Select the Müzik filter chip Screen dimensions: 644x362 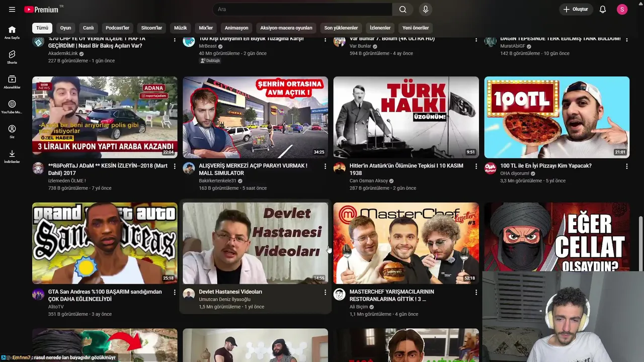(x=180, y=28)
